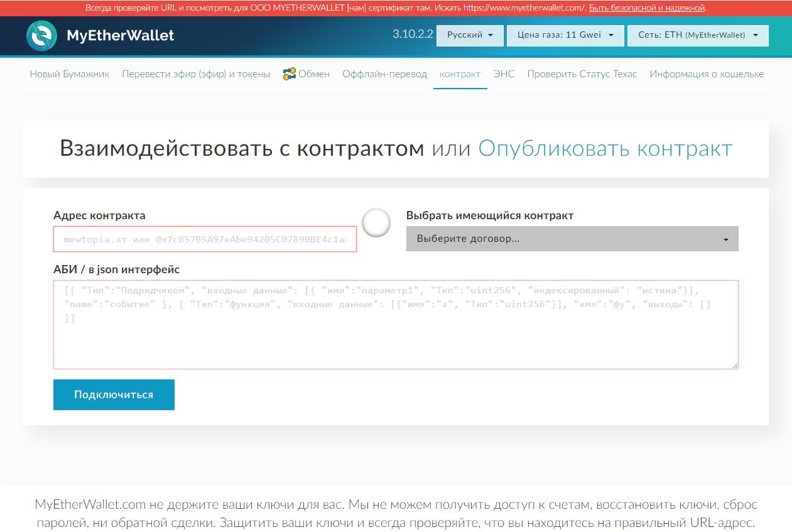Open the Русский language dropdown
This screenshot has height=532, width=792.
point(470,35)
